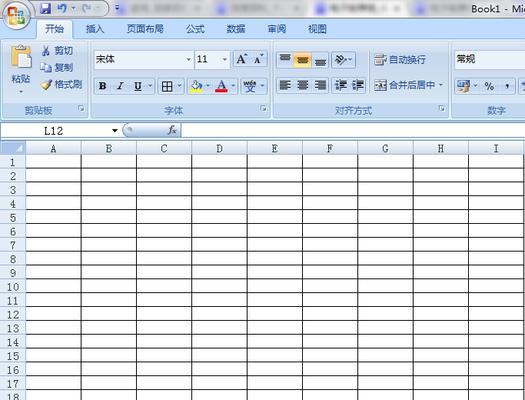Click the 自动换行 wrap text button

tap(400, 60)
